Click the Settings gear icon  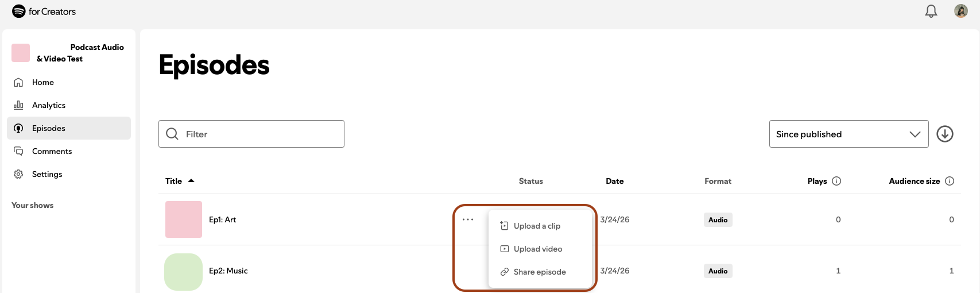pos(18,174)
